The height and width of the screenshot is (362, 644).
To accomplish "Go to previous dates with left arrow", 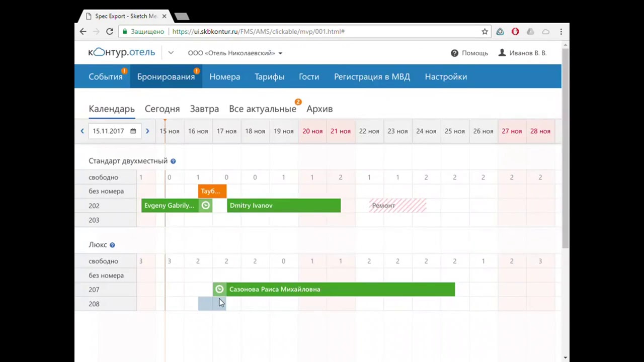I will 82,131.
